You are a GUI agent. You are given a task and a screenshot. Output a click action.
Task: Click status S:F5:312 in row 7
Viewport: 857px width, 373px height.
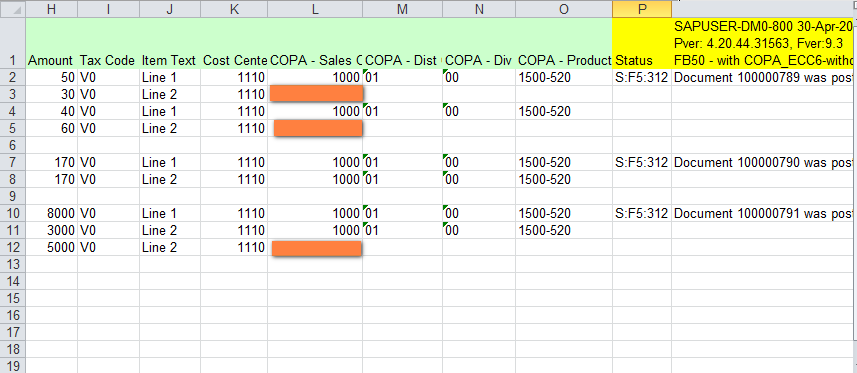tap(642, 162)
